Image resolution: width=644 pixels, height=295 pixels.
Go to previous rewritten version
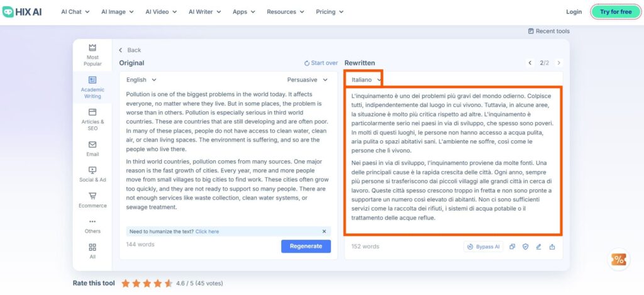(530, 63)
